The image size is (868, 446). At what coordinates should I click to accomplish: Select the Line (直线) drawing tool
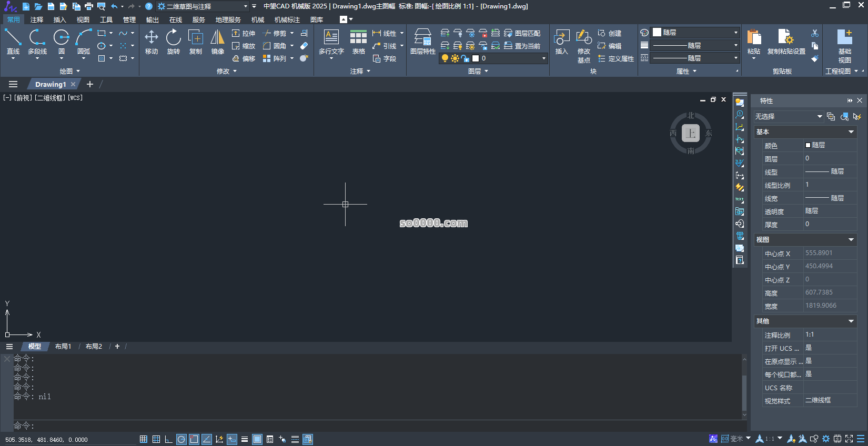pyautogui.click(x=13, y=42)
